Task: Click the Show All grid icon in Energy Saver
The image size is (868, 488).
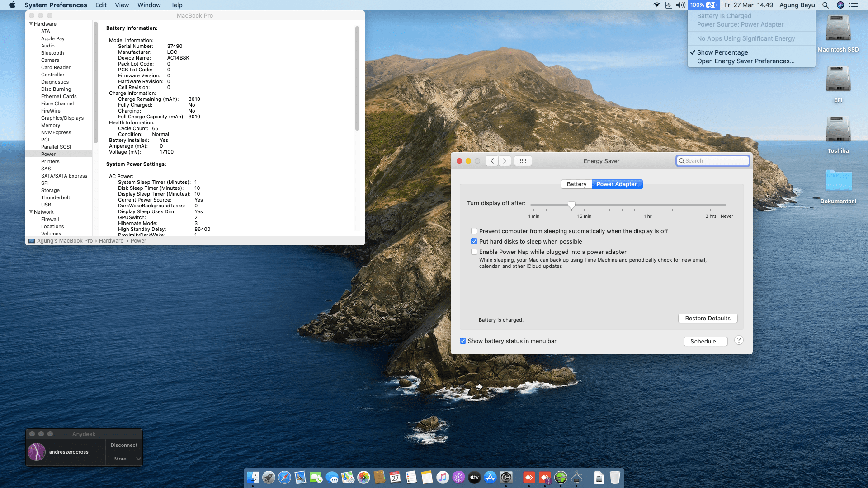Action: coord(523,161)
